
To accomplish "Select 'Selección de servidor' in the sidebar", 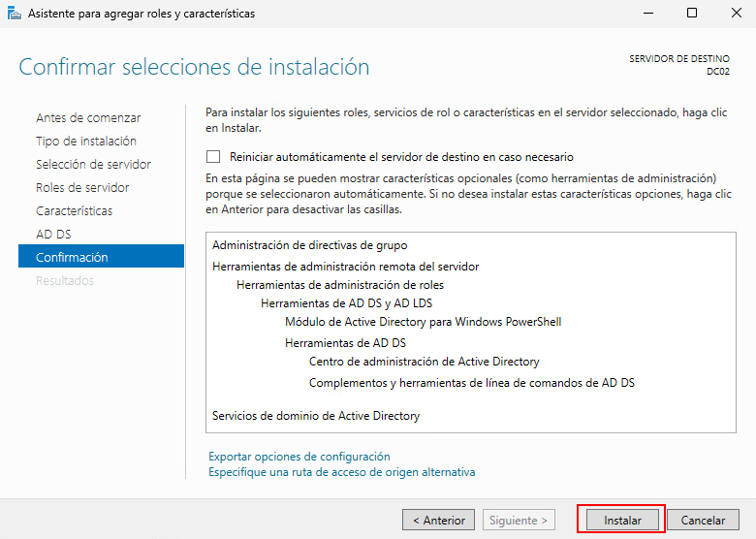I will pyautogui.click(x=93, y=164).
